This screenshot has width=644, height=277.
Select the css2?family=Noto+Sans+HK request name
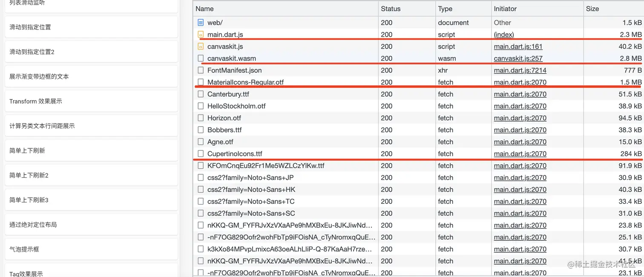[251, 190]
